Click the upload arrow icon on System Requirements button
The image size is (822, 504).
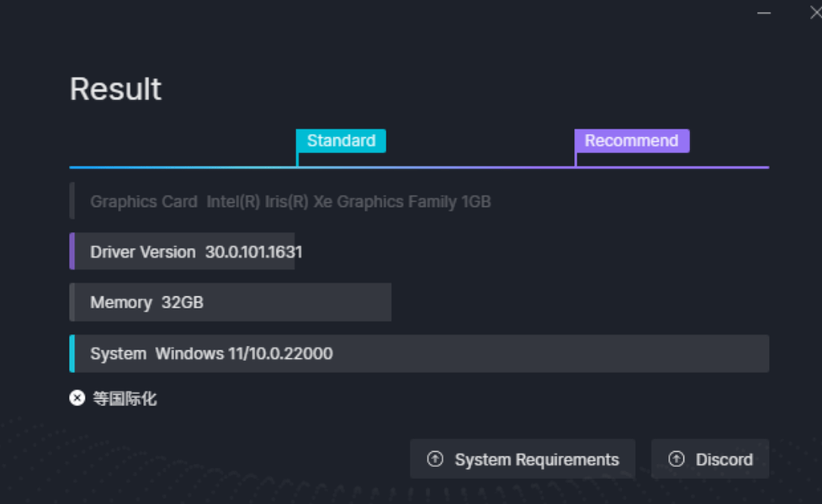434,459
